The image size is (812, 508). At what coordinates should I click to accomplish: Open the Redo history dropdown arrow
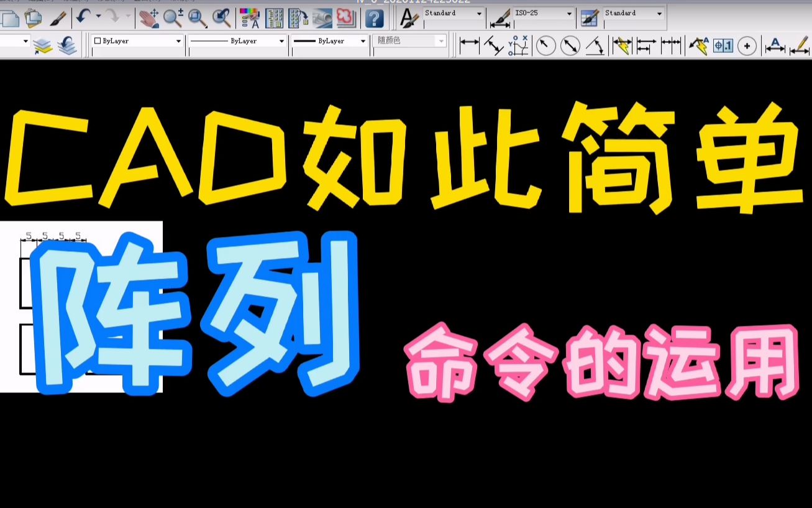coord(127,17)
